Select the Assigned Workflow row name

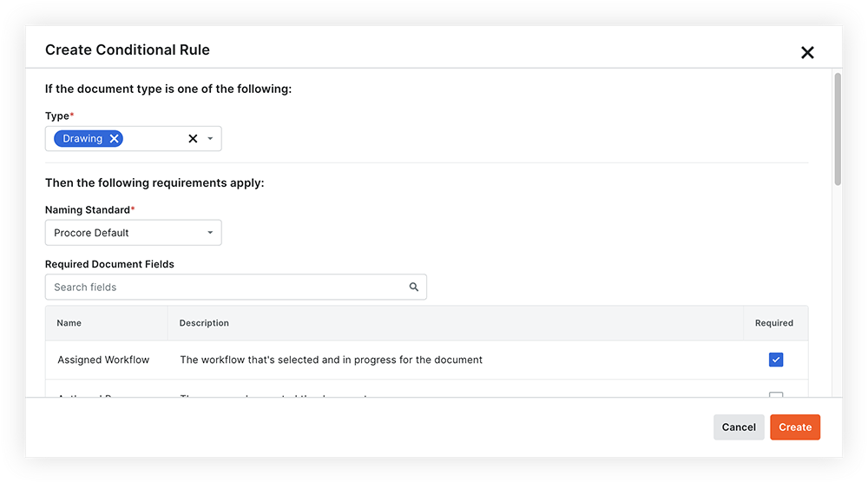coord(103,360)
